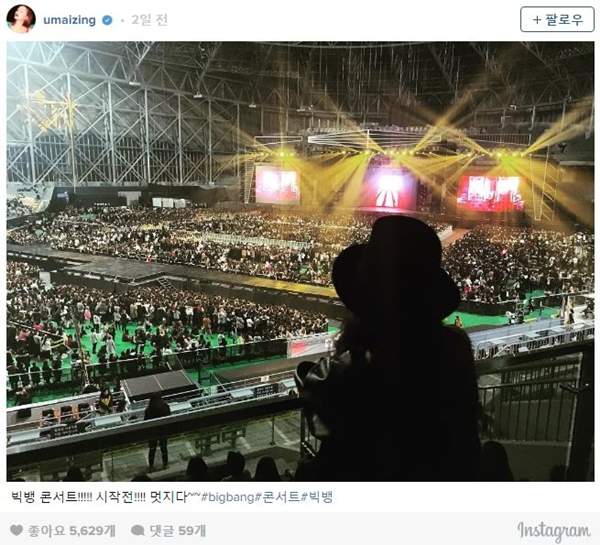
Task: Click the #bigbang hashtag
Action: pyautogui.click(x=228, y=497)
